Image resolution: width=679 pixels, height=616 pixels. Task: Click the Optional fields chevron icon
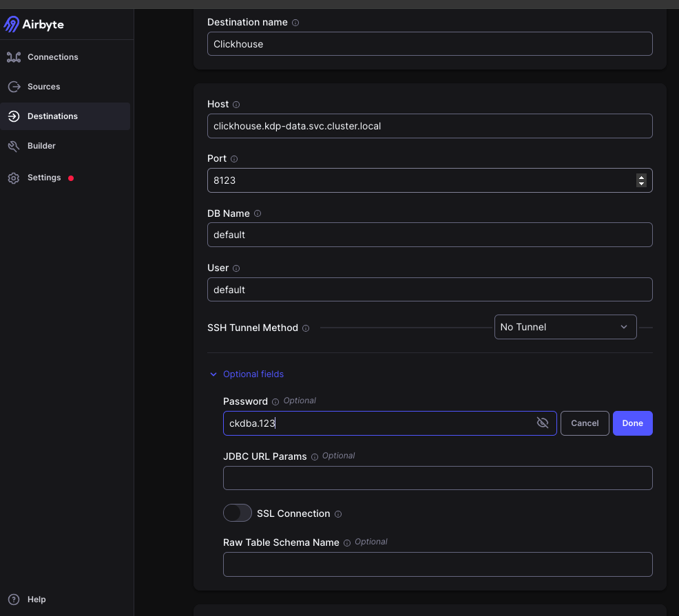tap(213, 374)
